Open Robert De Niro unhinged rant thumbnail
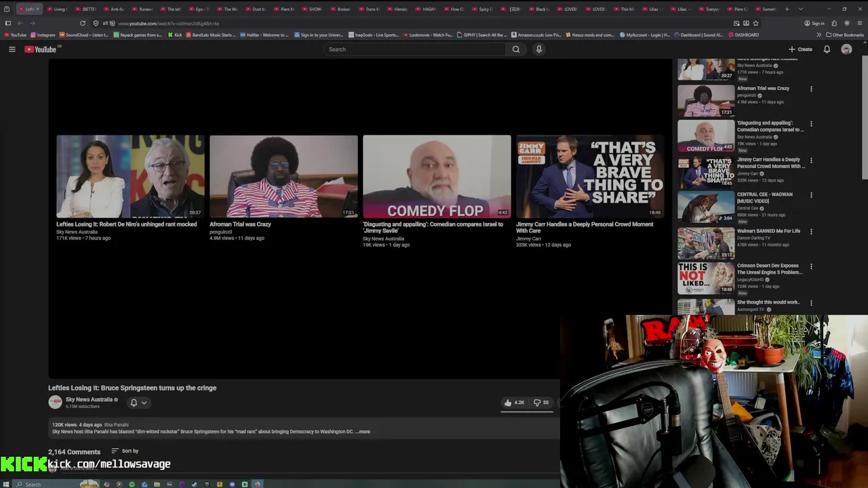The width and height of the screenshot is (868, 488). point(130,176)
